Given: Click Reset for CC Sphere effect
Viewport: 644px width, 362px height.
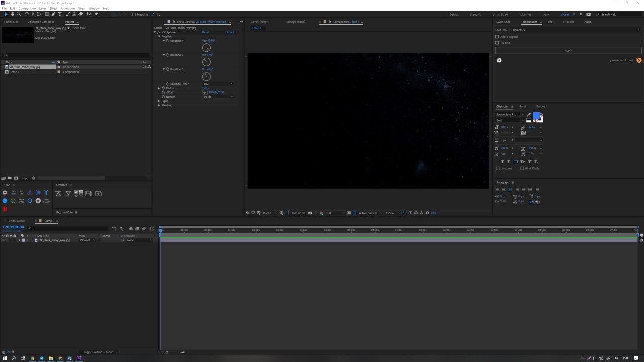Looking at the screenshot, I should pos(206,32).
